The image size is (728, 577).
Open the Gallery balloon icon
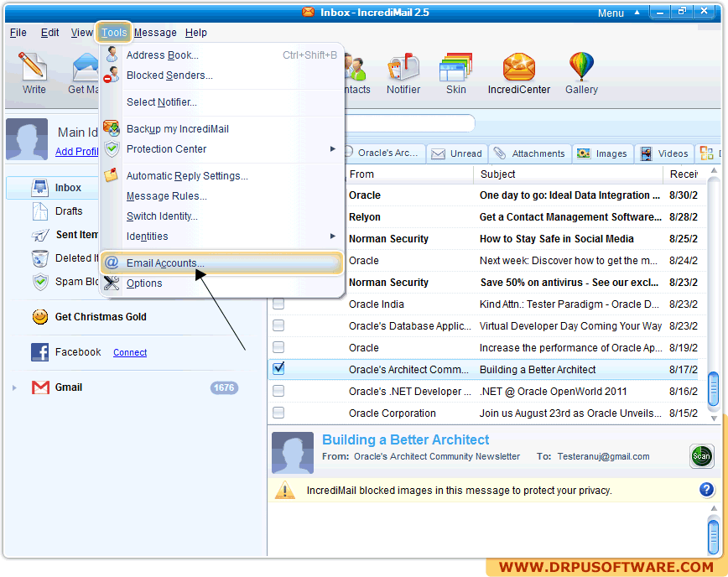coord(581,66)
